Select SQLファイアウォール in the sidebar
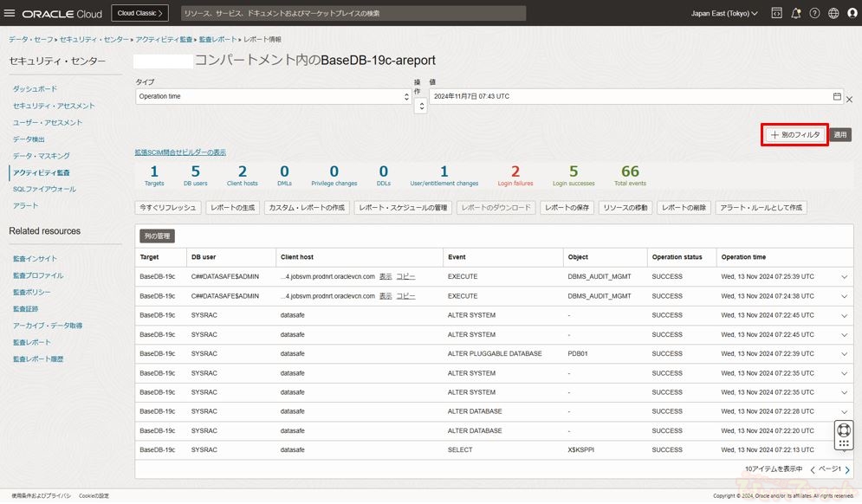 pyautogui.click(x=44, y=189)
